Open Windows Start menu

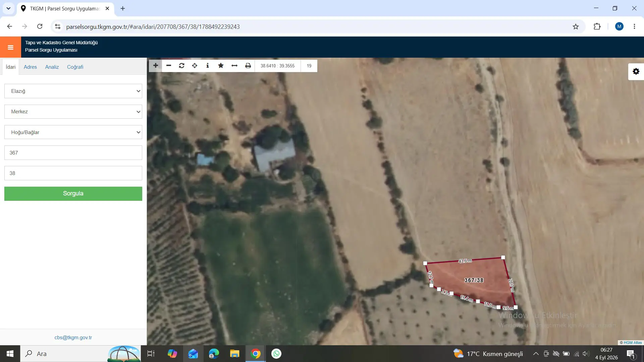pyautogui.click(x=10, y=354)
